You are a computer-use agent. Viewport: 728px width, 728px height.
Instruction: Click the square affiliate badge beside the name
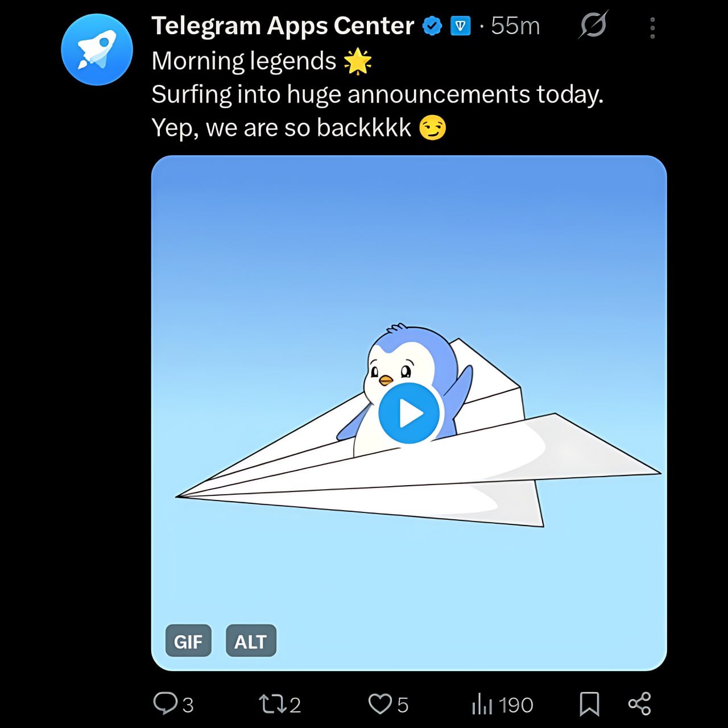pyautogui.click(x=460, y=26)
